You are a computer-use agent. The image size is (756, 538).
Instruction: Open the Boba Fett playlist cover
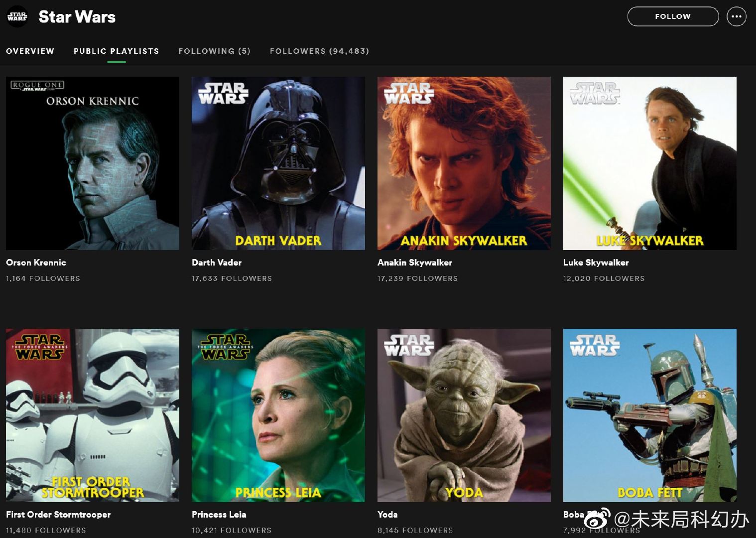[x=650, y=415]
